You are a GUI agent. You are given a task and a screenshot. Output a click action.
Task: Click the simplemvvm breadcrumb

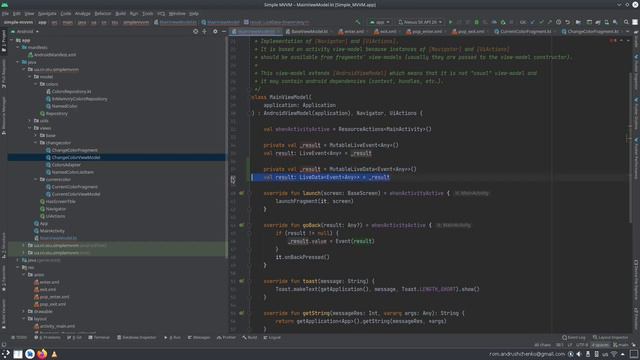pyautogui.click(x=136, y=22)
